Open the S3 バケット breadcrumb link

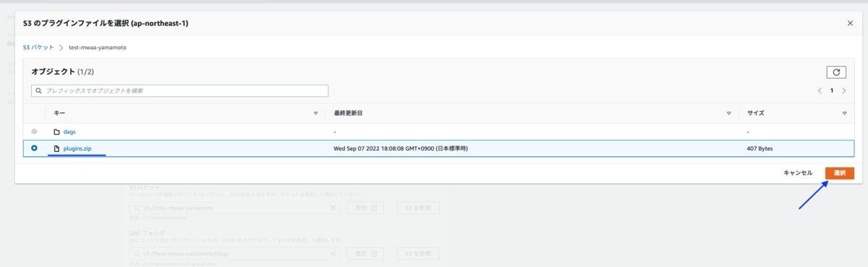(x=38, y=47)
